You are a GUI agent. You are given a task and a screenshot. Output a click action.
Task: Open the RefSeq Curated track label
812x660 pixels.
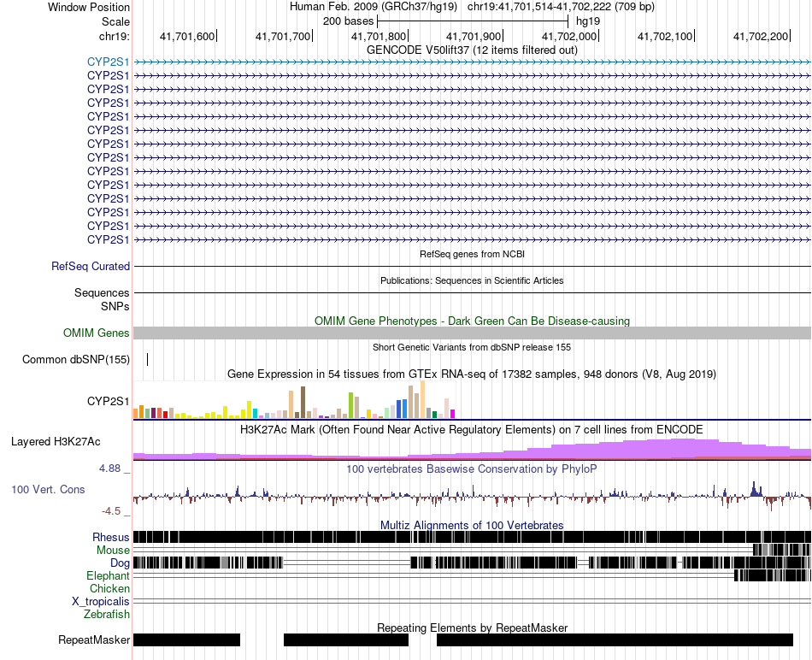pyautogui.click(x=91, y=266)
